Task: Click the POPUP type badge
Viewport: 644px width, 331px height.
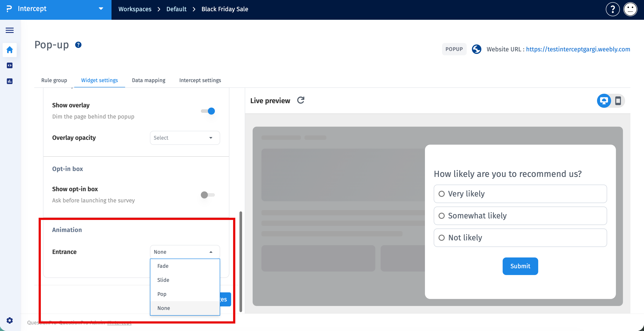Action: tap(454, 49)
